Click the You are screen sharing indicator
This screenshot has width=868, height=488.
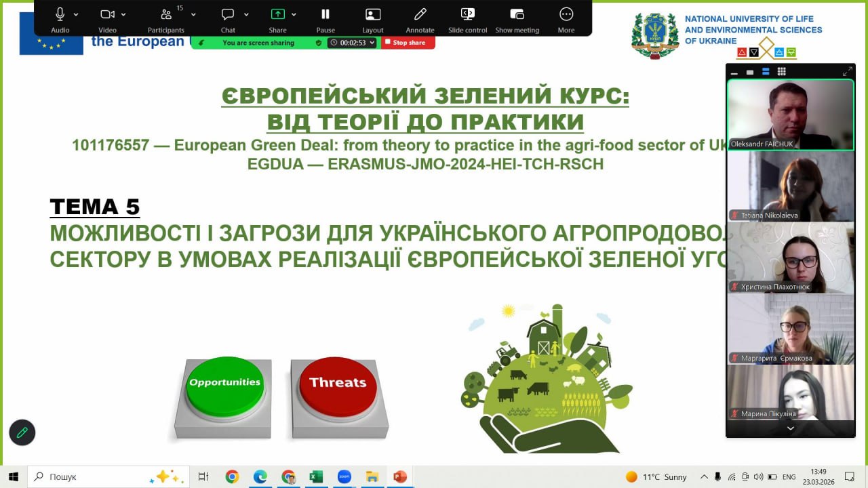[x=258, y=43]
